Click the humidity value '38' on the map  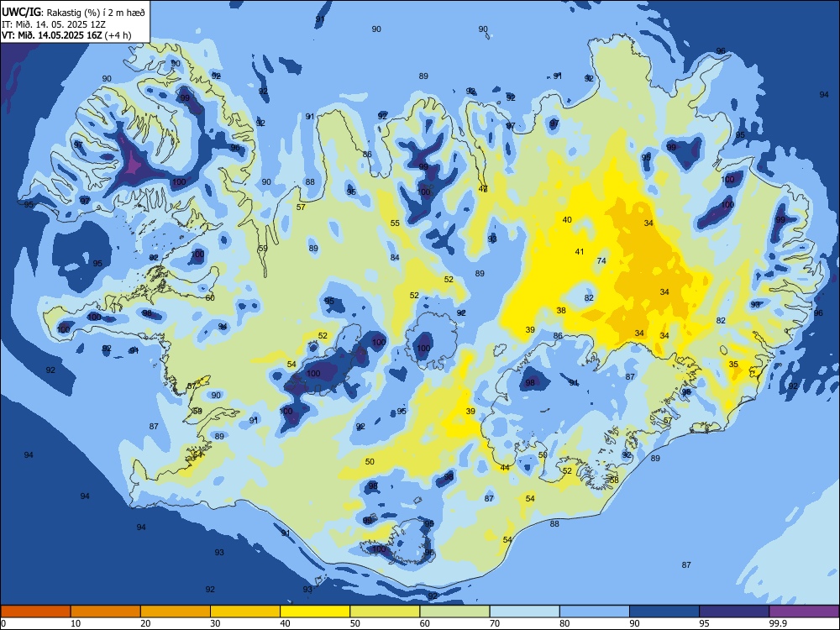[x=561, y=310]
